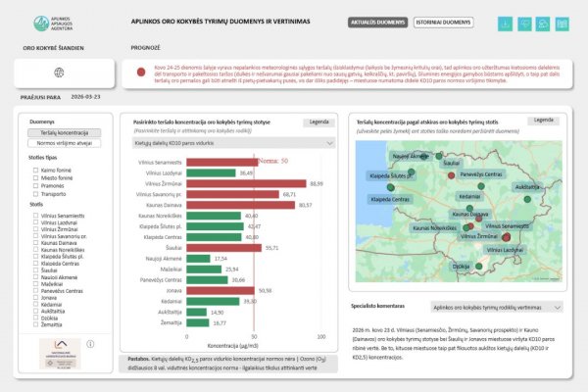Screen dimensions: 588x392
Task: Click the red Šiauliai bar in chart
Action: [x=223, y=248]
